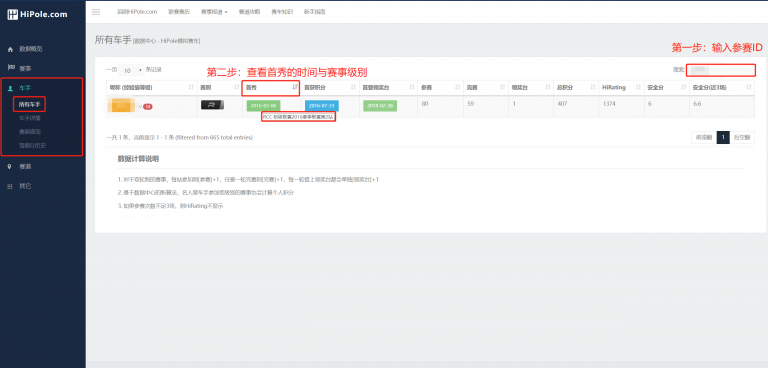This screenshot has height=368, width=768.
Task: Click the blurred orange driver avatar
Action: pyautogui.click(x=122, y=106)
